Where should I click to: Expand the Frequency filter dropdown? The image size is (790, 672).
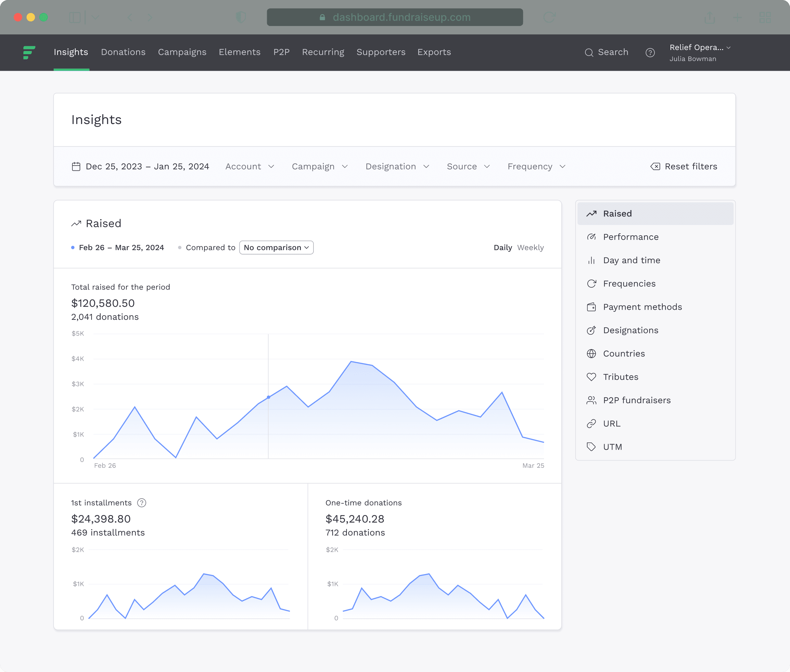coord(537,167)
